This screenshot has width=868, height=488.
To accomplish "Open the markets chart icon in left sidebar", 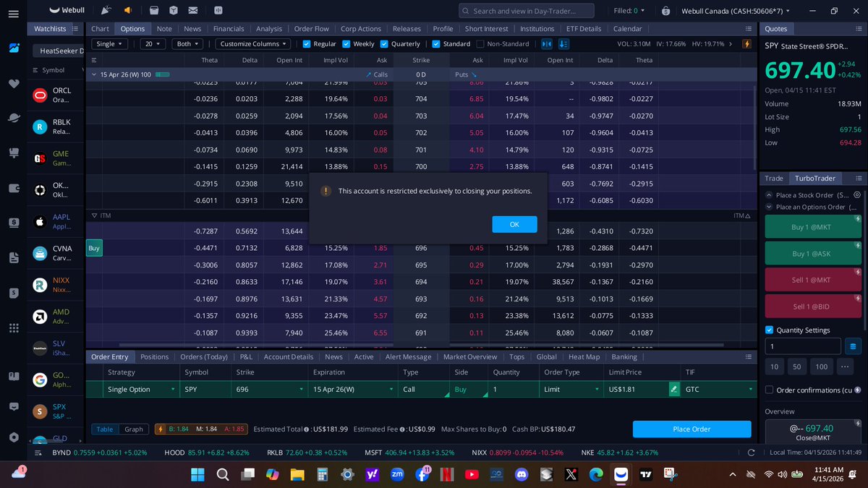I will pyautogui.click(x=14, y=48).
